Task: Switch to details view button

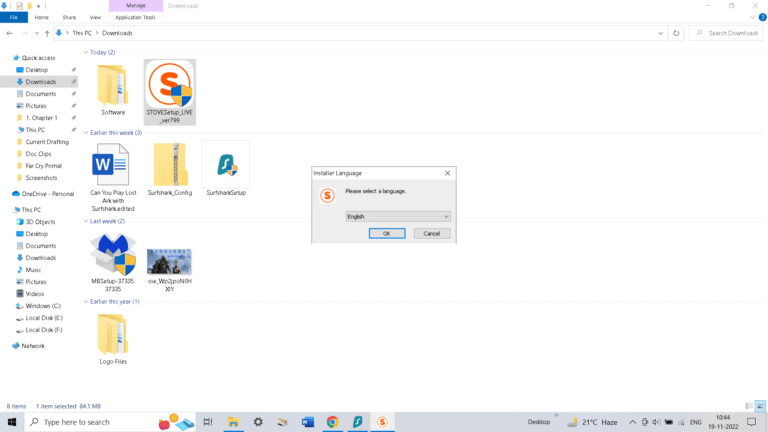Action: pyautogui.click(x=749, y=406)
